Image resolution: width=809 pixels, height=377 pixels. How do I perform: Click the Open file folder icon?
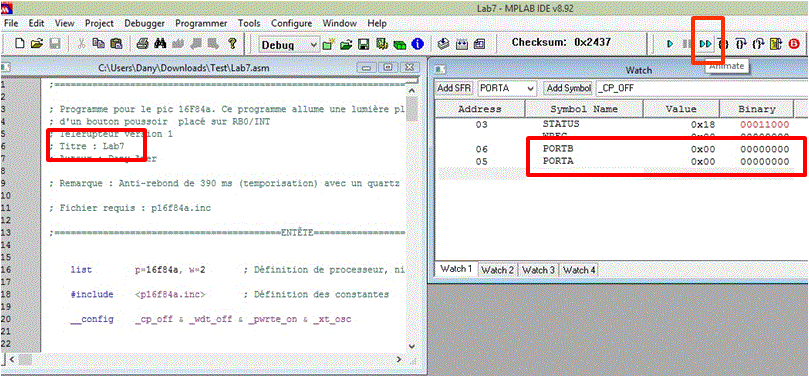[x=37, y=44]
